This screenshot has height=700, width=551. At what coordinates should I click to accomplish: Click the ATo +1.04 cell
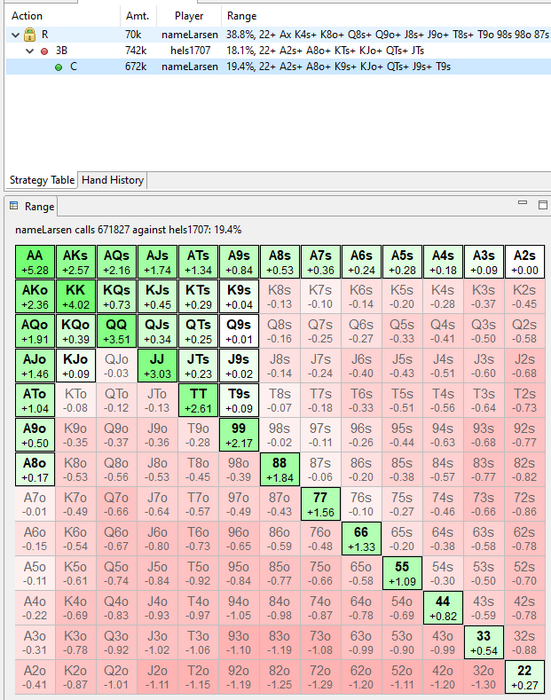pos(35,400)
